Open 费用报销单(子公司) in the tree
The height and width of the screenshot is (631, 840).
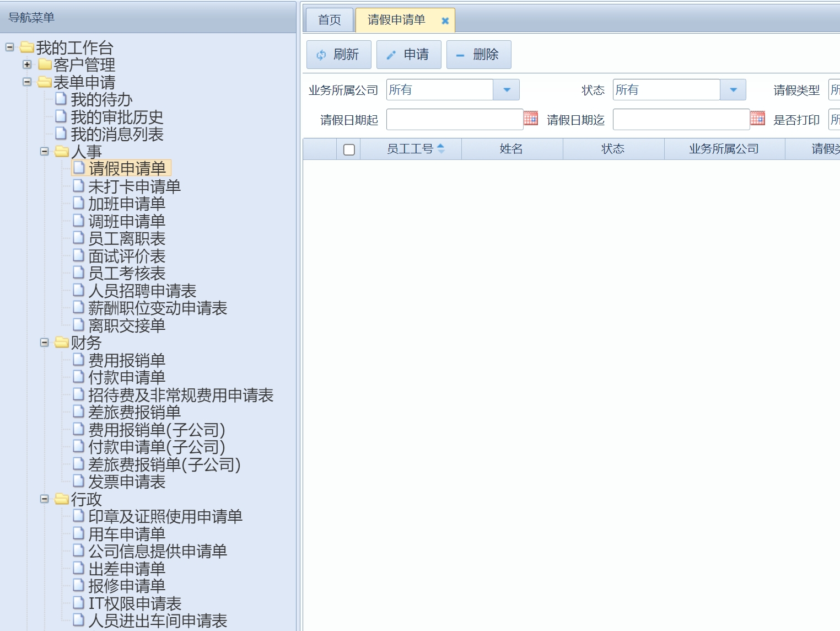pos(157,430)
